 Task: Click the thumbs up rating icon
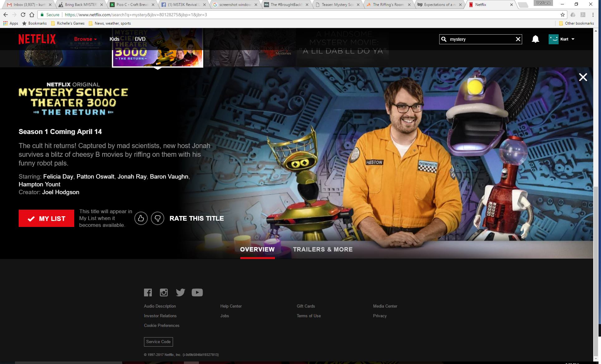(x=141, y=218)
